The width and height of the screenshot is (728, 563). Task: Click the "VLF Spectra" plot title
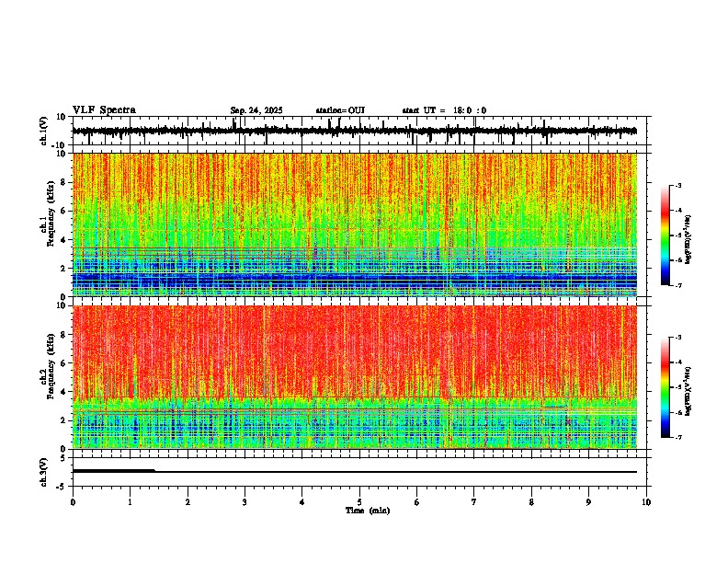coord(104,109)
